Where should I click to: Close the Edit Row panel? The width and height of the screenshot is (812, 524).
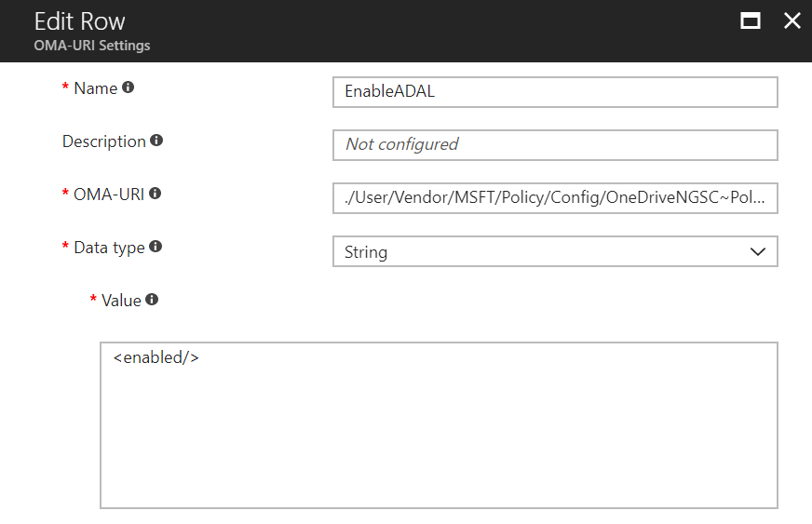792,21
